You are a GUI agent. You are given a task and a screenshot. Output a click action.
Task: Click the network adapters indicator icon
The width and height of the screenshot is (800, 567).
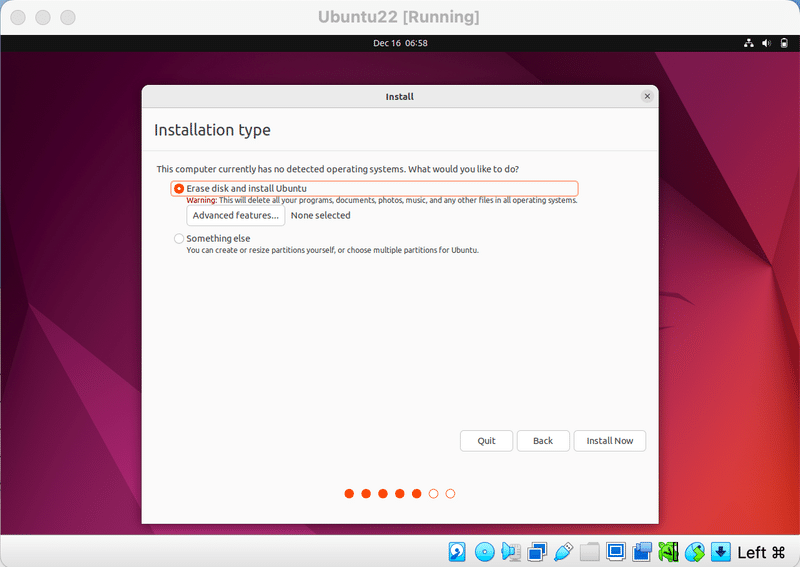537,552
